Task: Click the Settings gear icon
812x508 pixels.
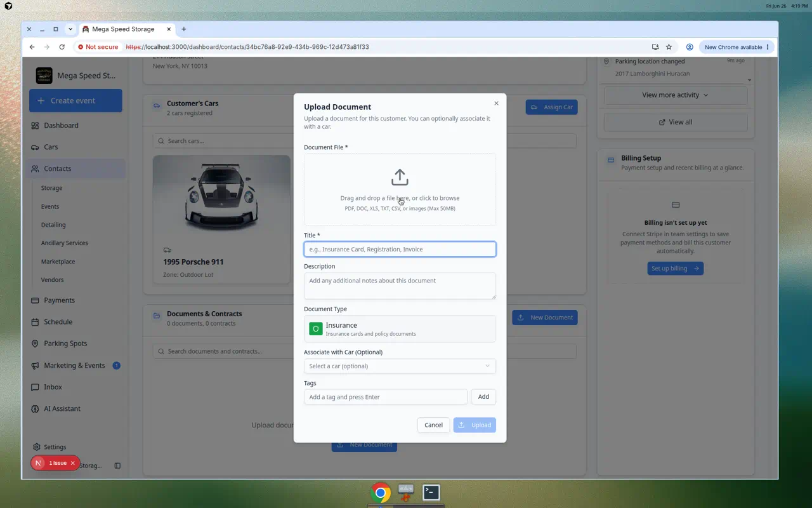Action: tap(37, 447)
